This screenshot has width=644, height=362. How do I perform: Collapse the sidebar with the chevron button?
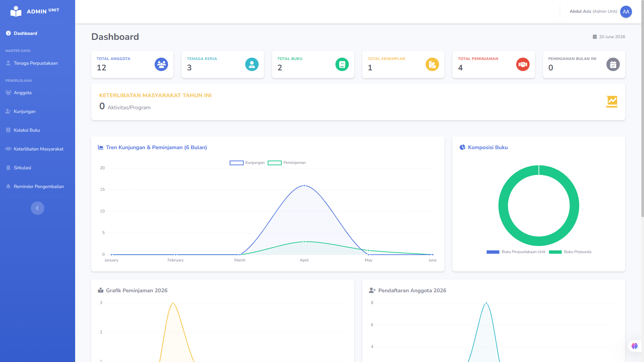38,208
